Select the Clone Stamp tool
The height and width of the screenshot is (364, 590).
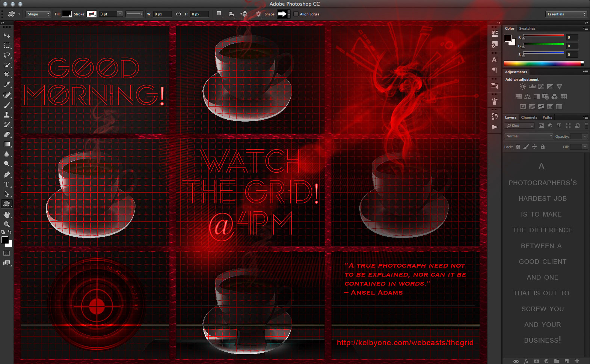(7, 115)
